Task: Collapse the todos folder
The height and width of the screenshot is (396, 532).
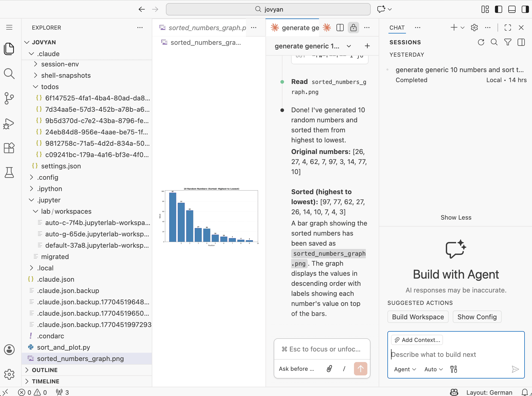Action: (x=36, y=87)
